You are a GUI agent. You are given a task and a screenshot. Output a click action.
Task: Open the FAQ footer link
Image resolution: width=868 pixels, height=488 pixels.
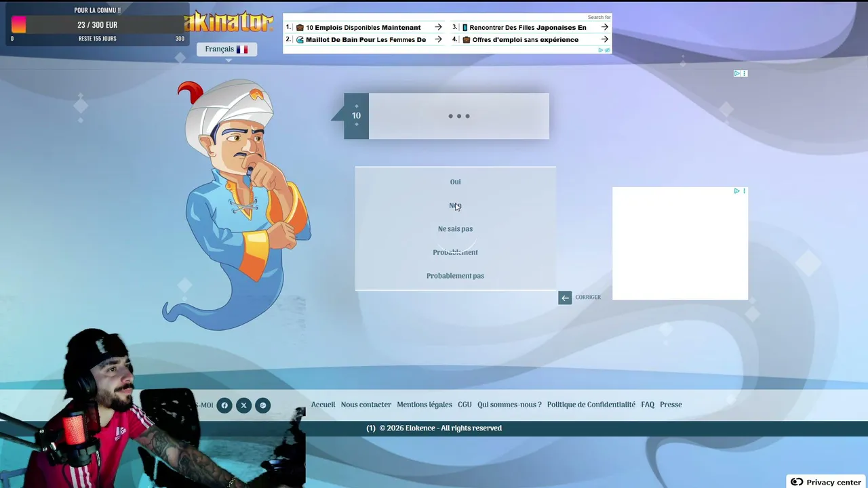tap(648, 405)
